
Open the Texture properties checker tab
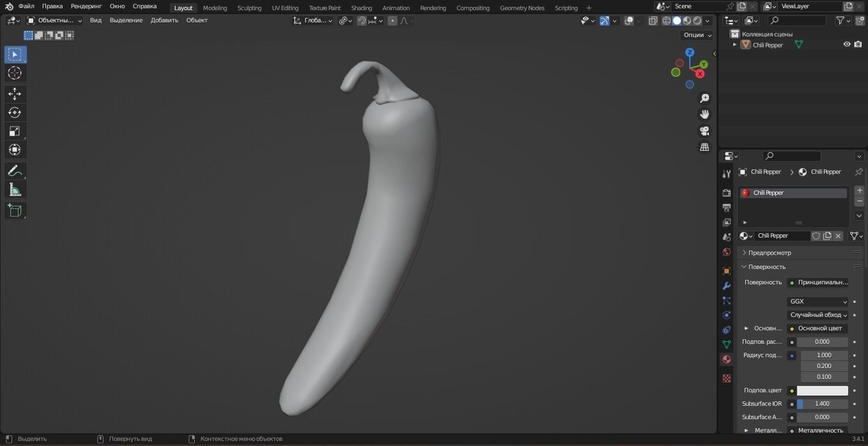click(726, 378)
